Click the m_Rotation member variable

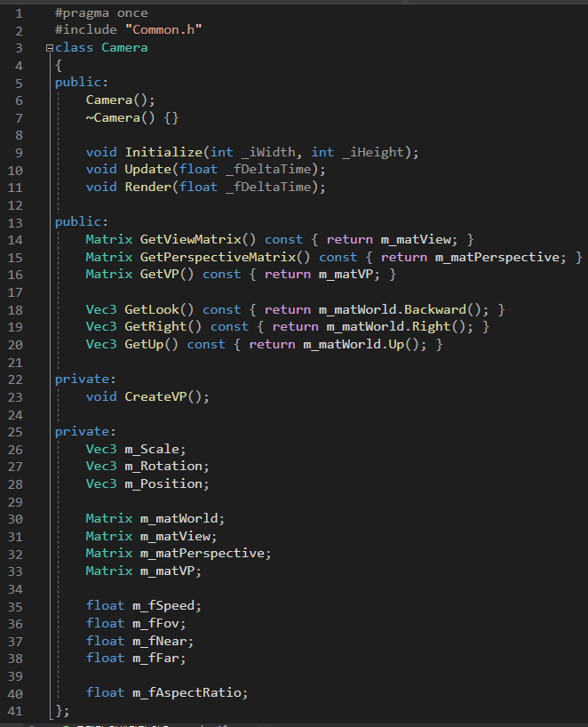coord(163,467)
